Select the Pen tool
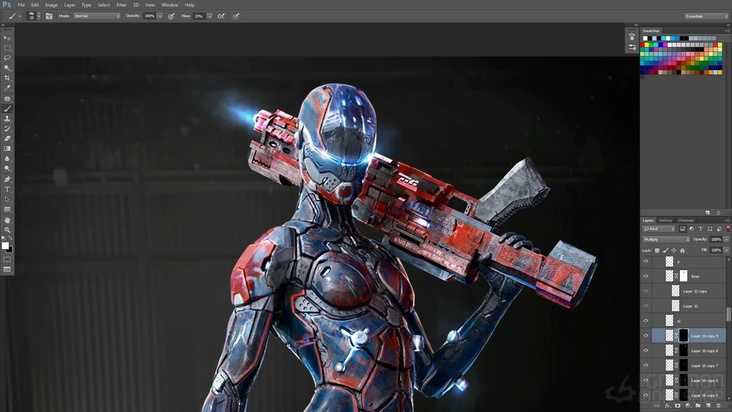This screenshot has height=412, width=732. pyautogui.click(x=7, y=179)
